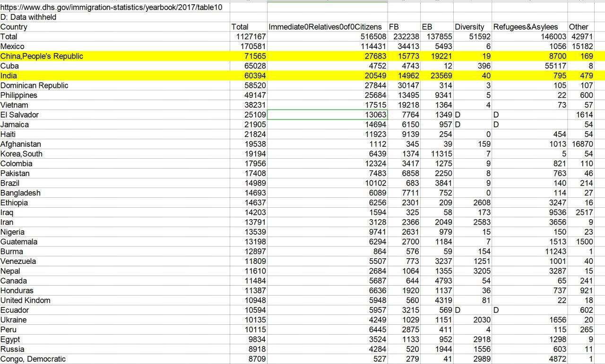Viewport: 605px width, 364px height.
Task: Click Burma's refugees value 11243
Action: [529, 251]
